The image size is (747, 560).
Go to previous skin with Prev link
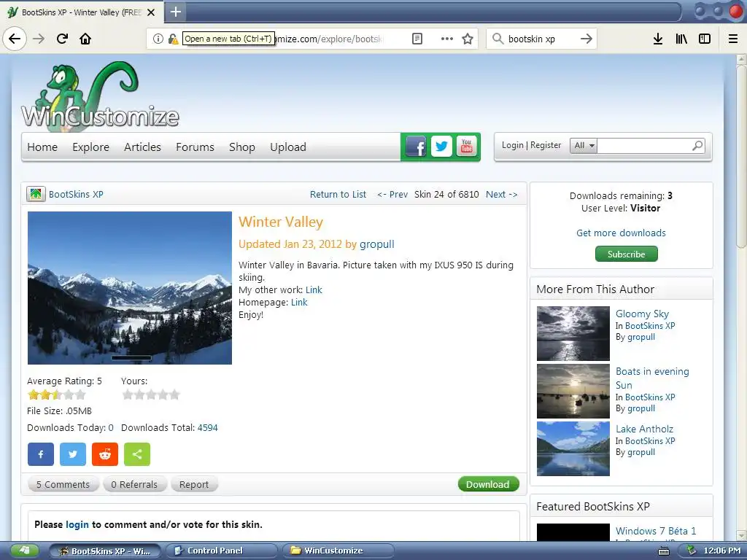[392, 194]
